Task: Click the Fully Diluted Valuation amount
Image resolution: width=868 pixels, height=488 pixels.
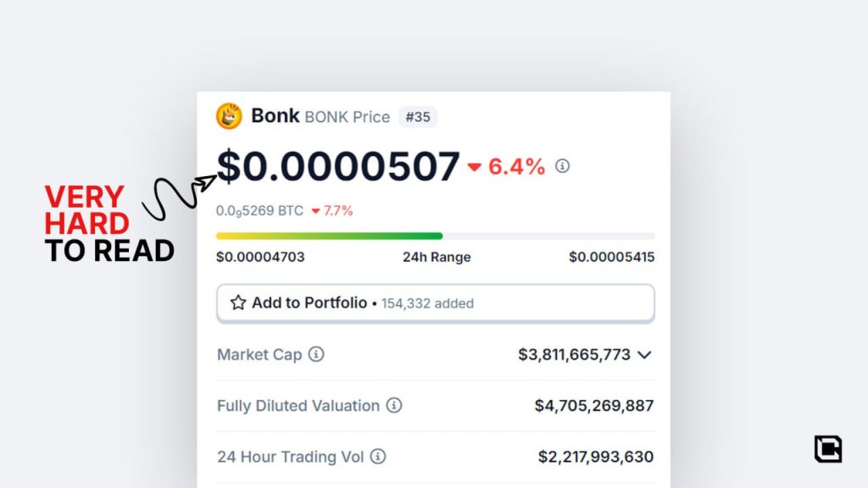Action: [x=593, y=406]
